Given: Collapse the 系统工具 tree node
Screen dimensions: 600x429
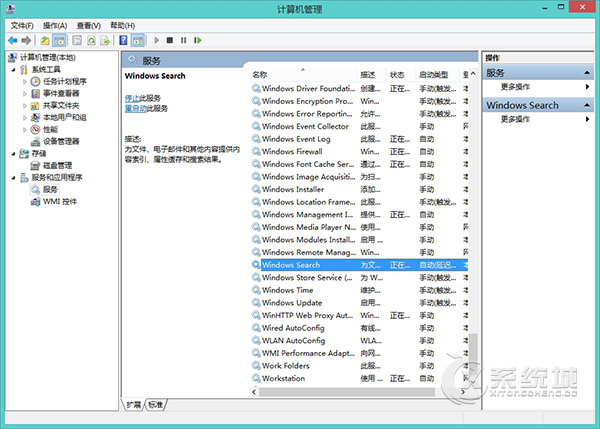Looking at the screenshot, I should [x=13, y=70].
